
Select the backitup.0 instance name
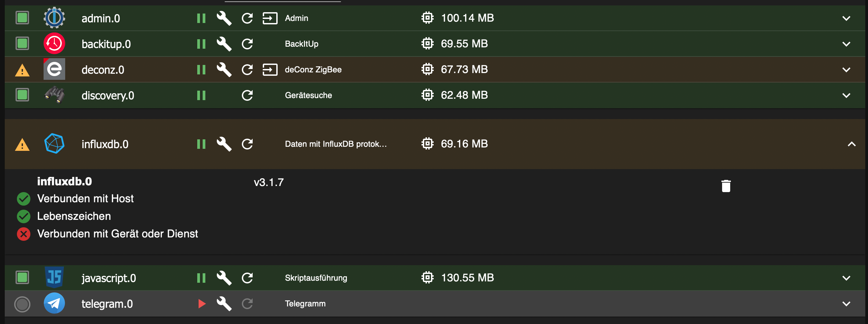(106, 44)
